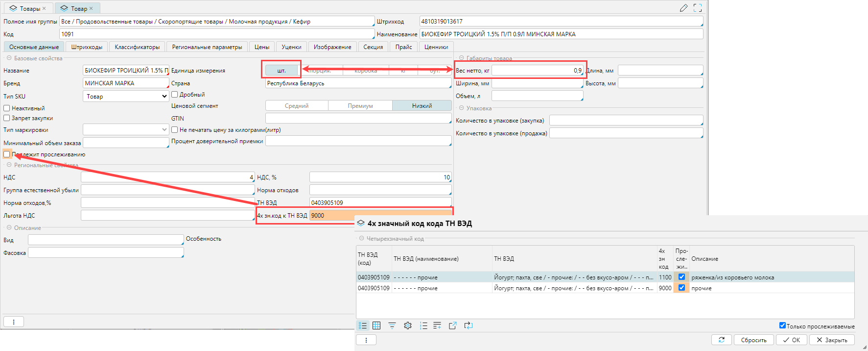868x351 pixels.
Task: Click the Сбросить button
Action: 753,340
